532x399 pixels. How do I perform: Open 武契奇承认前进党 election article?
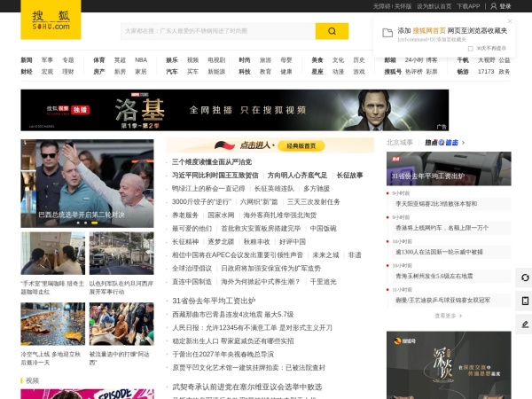(x=247, y=387)
